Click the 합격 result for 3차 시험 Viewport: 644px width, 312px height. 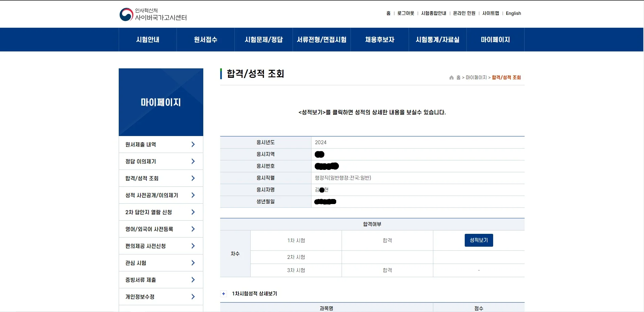pos(388,270)
